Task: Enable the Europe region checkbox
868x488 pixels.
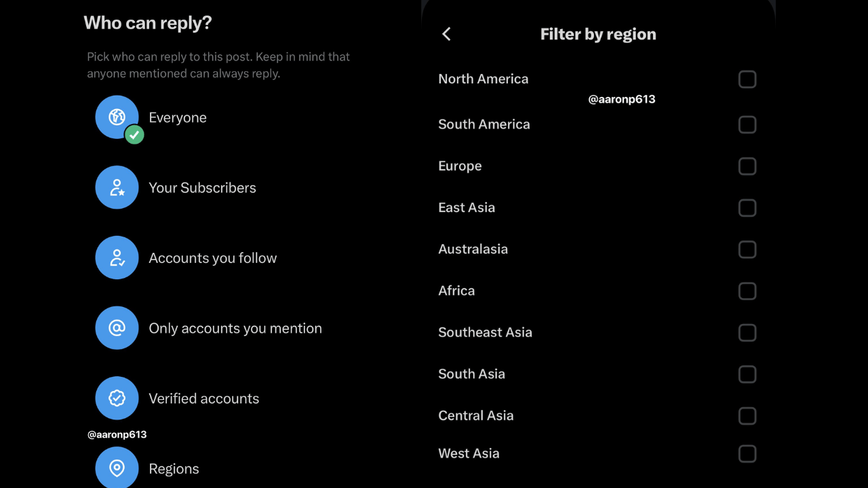Action: pos(747,166)
